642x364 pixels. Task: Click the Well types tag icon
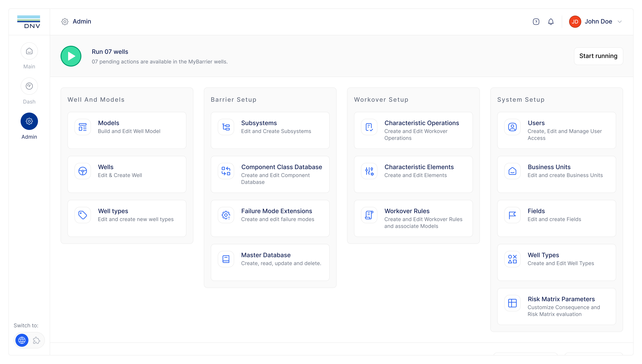(x=83, y=215)
